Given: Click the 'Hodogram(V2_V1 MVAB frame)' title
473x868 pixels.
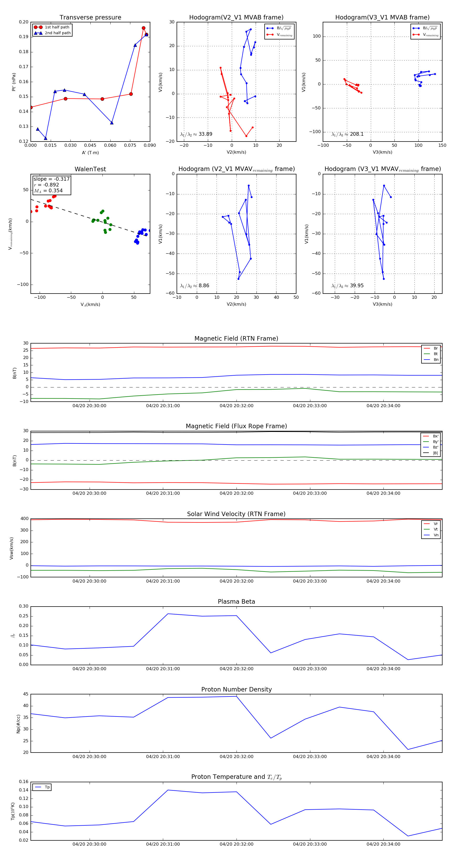Looking at the screenshot, I should [236, 18].
